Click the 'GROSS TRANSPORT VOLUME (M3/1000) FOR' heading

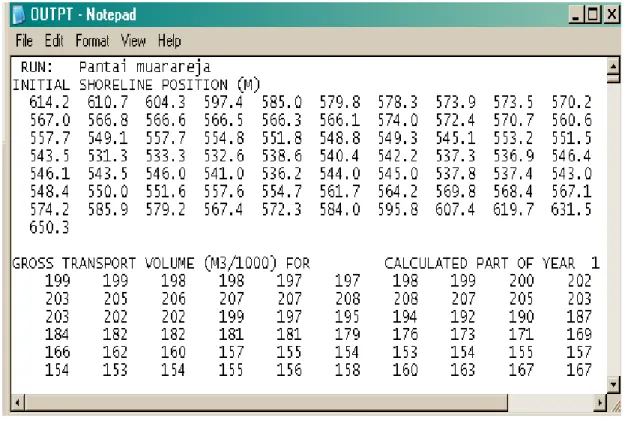[x=161, y=264]
